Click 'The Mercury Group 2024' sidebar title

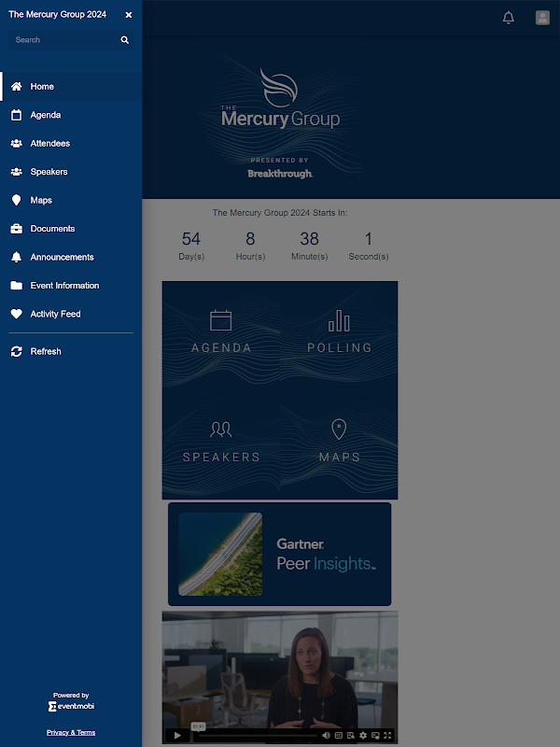pos(58,14)
